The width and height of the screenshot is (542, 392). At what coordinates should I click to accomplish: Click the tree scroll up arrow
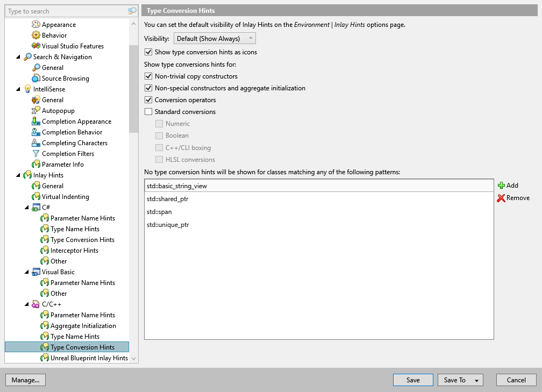tap(133, 24)
